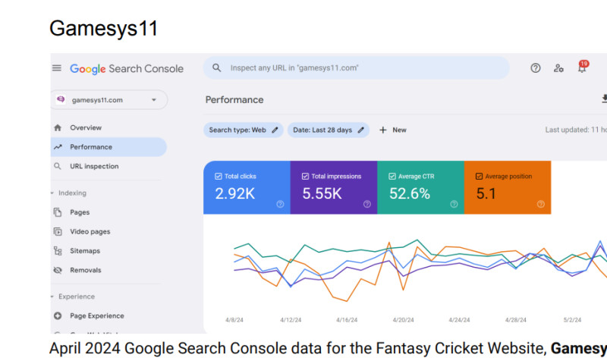Viewport: 607px width, 364px height.
Task: Click the help question mark icon
Action: point(536,68)
